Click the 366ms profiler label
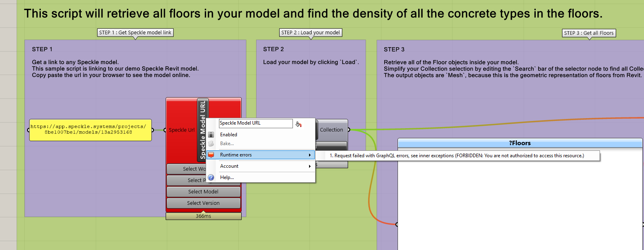Image resolution: width=644 pixels, height=250 pixels. click(x=203, y=216)
